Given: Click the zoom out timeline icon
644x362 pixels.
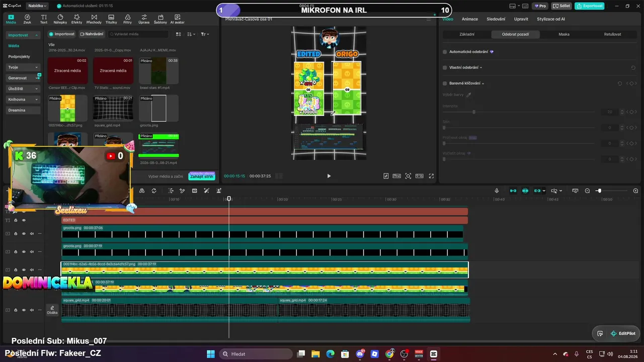Looking at the screenshot, I should 587,191.
